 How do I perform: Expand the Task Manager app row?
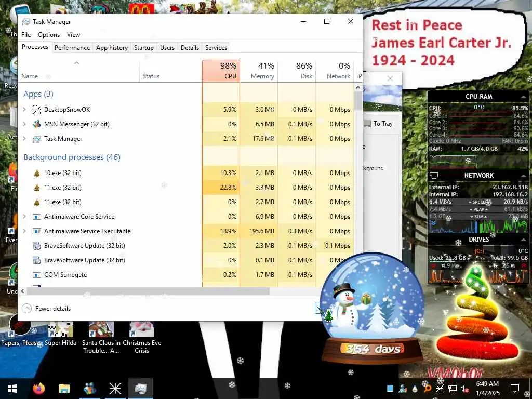tap(24, 138)
